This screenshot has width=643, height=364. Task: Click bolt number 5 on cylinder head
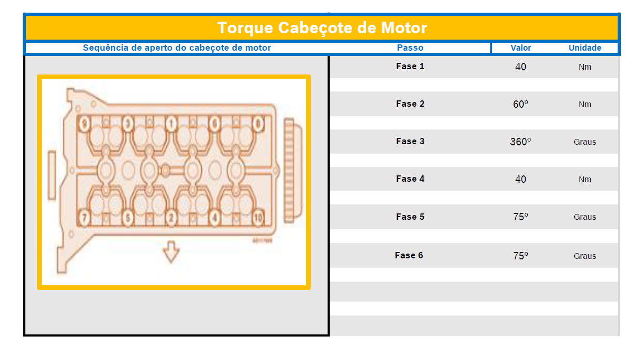127,217
